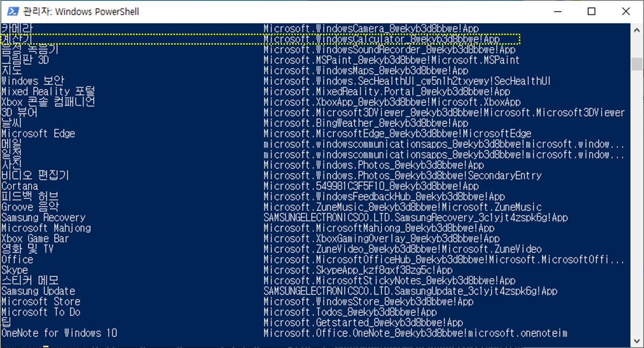Click the '영화 및 TV' app name
The height and width of the screenshot is (348, 644).
tap(27, 249)
